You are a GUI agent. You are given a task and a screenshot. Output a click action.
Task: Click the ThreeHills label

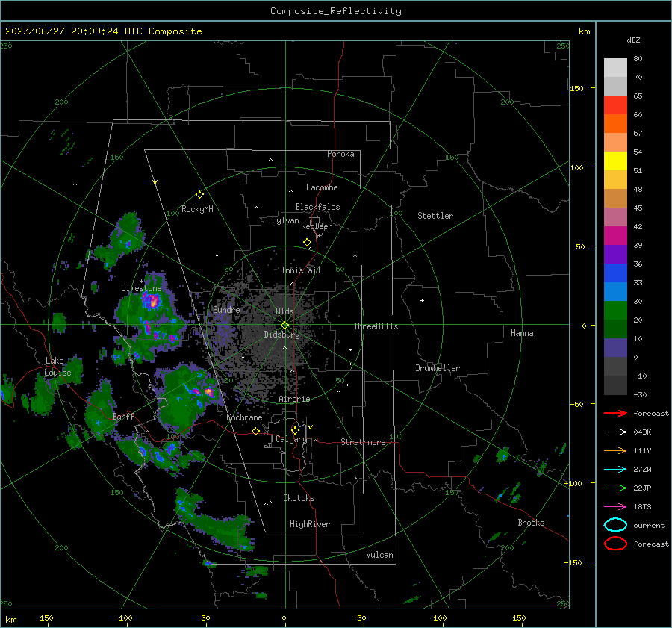click(376, 326)
